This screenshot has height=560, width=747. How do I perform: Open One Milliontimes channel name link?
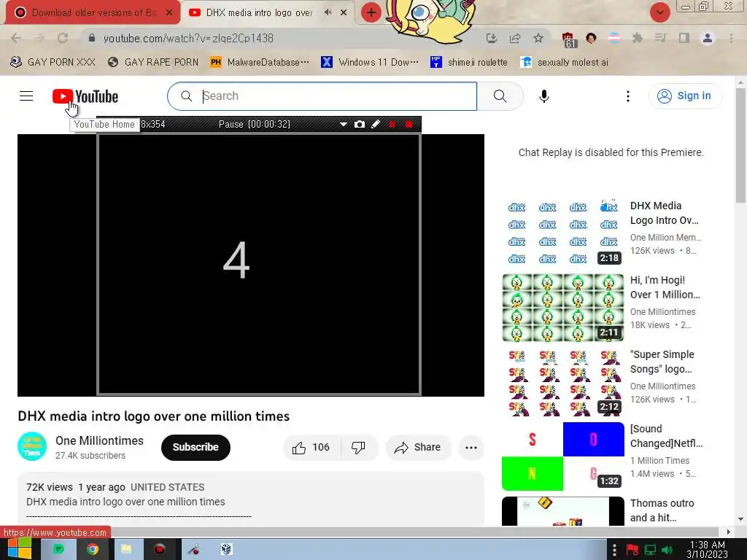(99, 440)
